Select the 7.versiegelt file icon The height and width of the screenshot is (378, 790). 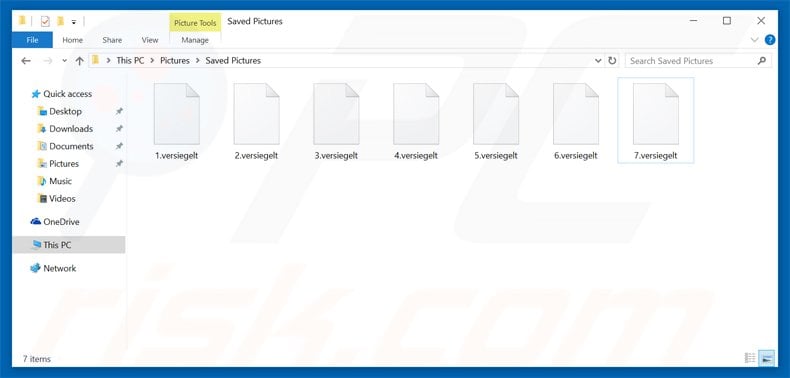click(x=655, y=114)
